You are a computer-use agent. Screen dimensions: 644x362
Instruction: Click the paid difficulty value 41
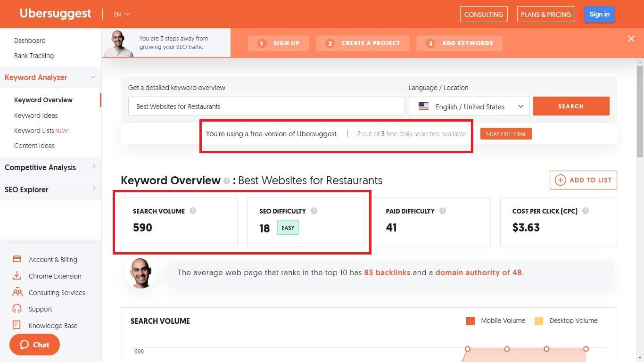click(391, 228)
